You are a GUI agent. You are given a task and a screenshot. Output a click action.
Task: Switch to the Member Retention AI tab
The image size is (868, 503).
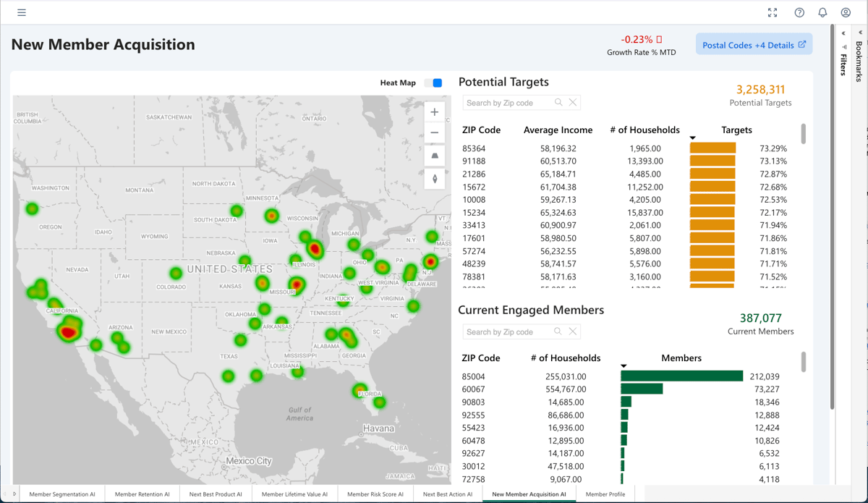click(x=142, y=494)
